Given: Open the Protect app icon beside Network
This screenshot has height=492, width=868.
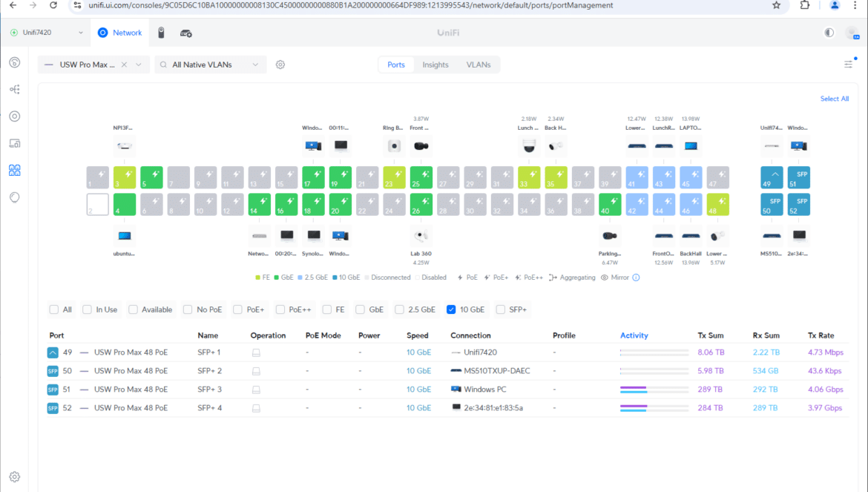Looking at the screenshot, I should (161, 33).
